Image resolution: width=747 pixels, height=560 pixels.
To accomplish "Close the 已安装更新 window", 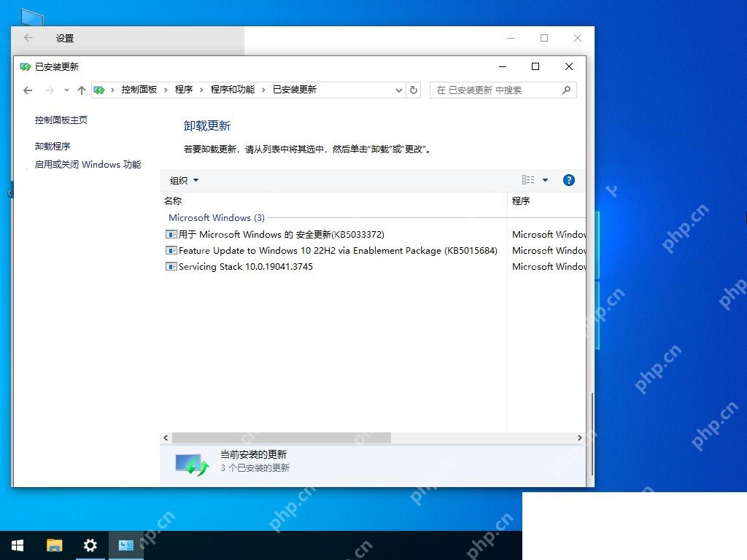I will (x=569, y=66).
